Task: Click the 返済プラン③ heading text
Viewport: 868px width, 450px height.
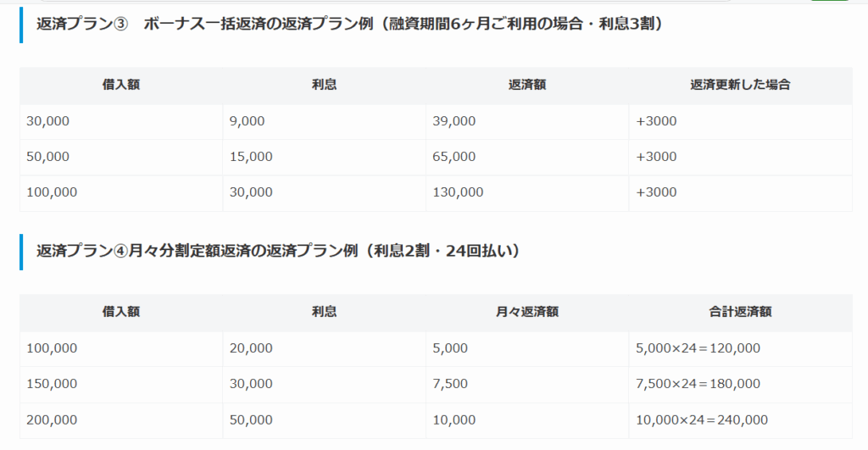Action: click(349, 24)
